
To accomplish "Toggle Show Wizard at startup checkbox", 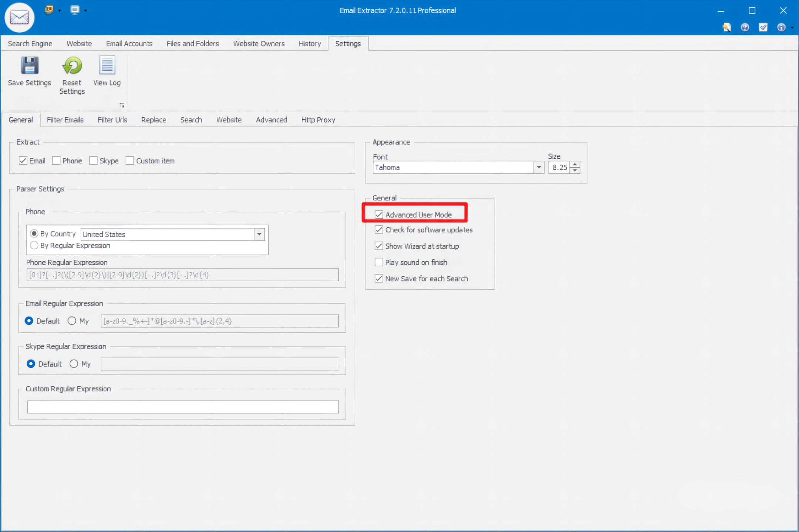I will point(379,246).
